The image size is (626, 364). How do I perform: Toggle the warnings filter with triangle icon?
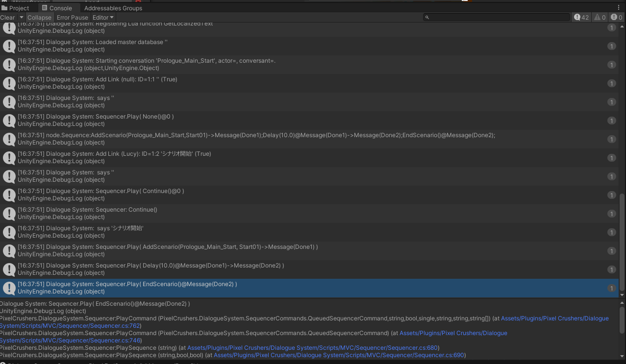pyautogui.click(x=600, y=17)
